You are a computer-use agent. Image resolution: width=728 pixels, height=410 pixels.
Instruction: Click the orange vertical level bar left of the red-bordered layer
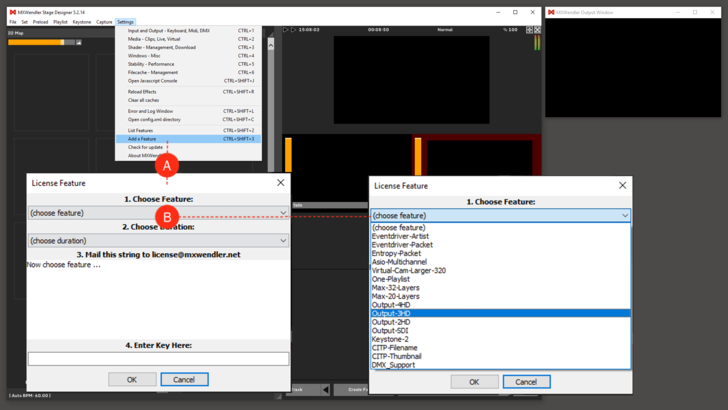pos(418,156)
